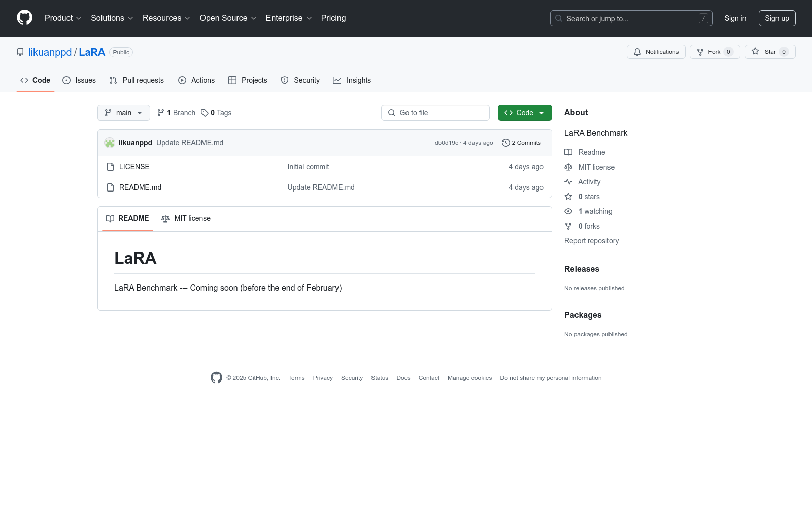Viewport: 812px width, 508px height.
Task: Open the GitHub home logo in header
Action: 24,18
